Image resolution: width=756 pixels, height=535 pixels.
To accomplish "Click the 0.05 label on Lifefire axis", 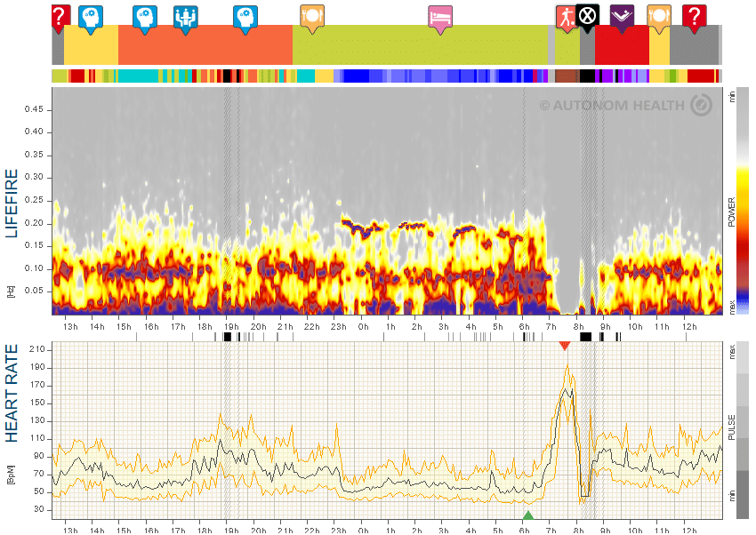I will click(x=34, y=291).
